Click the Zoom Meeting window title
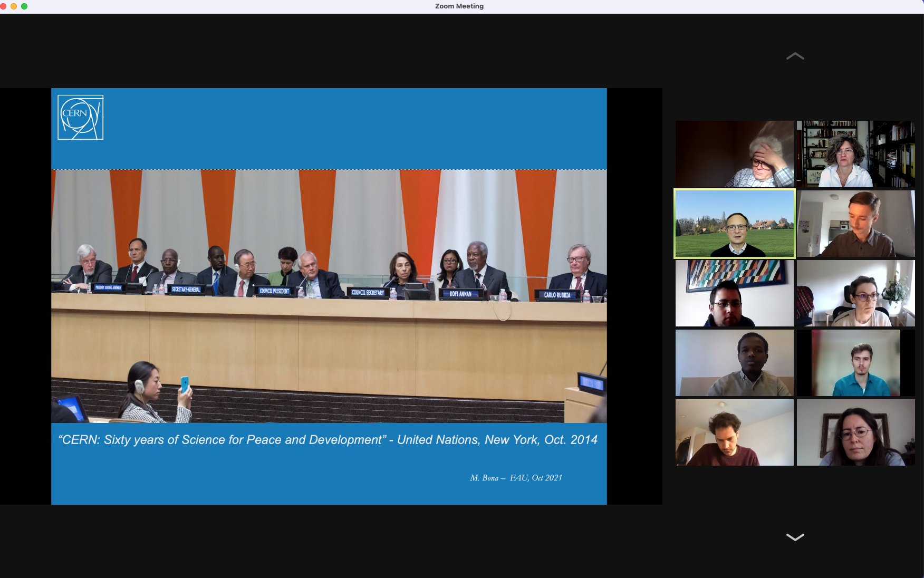This screenshot has width=924, height=578. 459,6
